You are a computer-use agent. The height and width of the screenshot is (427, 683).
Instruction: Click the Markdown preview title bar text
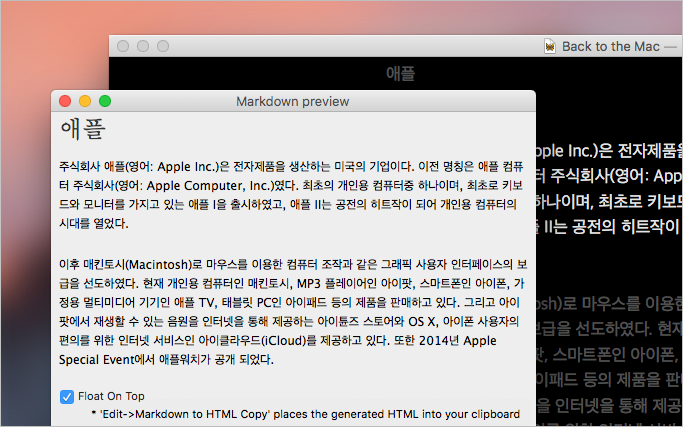tap(293, 102)
